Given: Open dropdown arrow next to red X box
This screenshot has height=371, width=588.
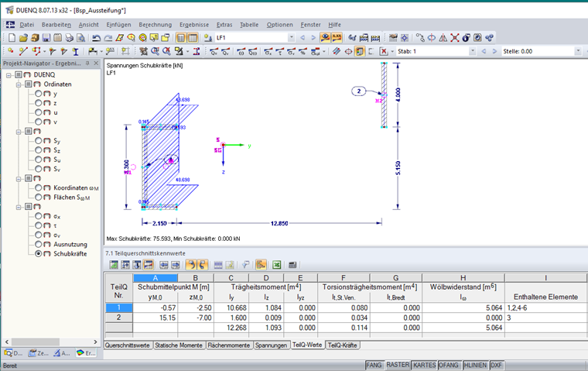Looking at the screenshot, I should (x=392, y=51).
